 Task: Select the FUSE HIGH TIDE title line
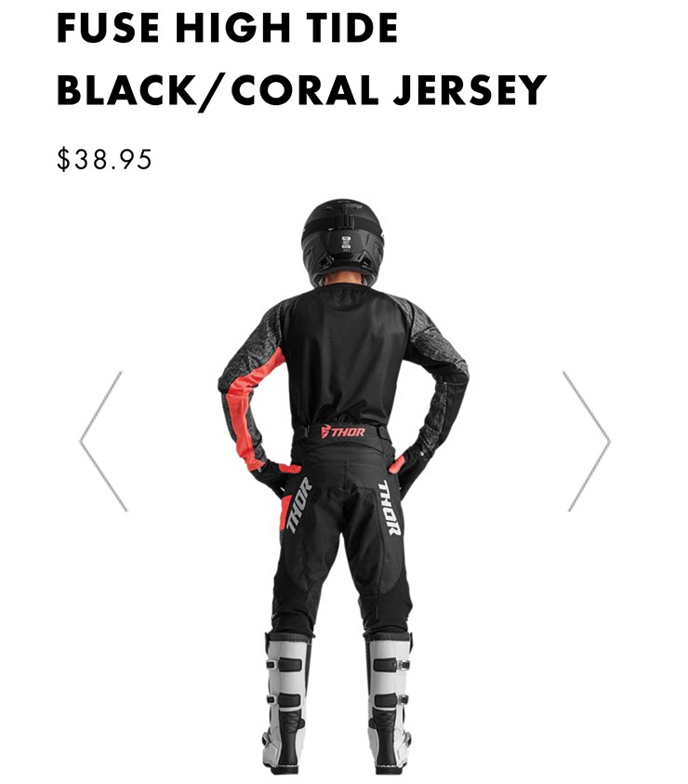click(x=228, y=28)
